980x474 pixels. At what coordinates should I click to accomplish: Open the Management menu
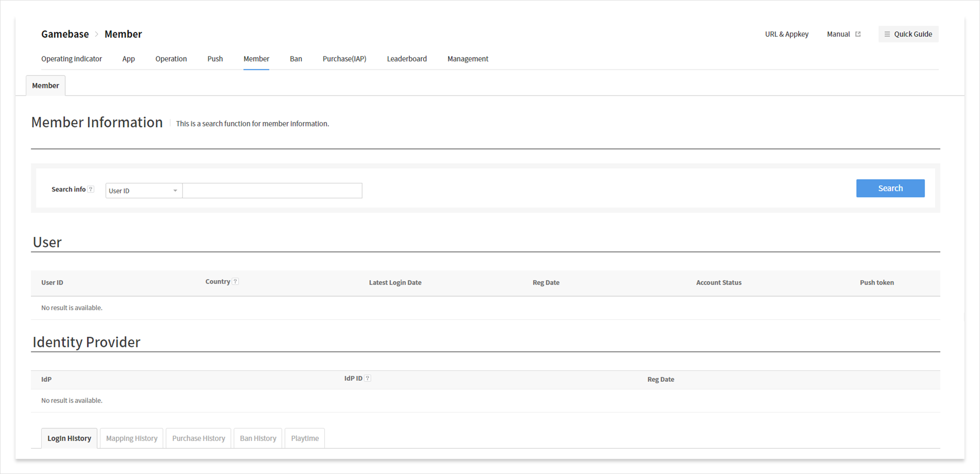tap(468, 59)
